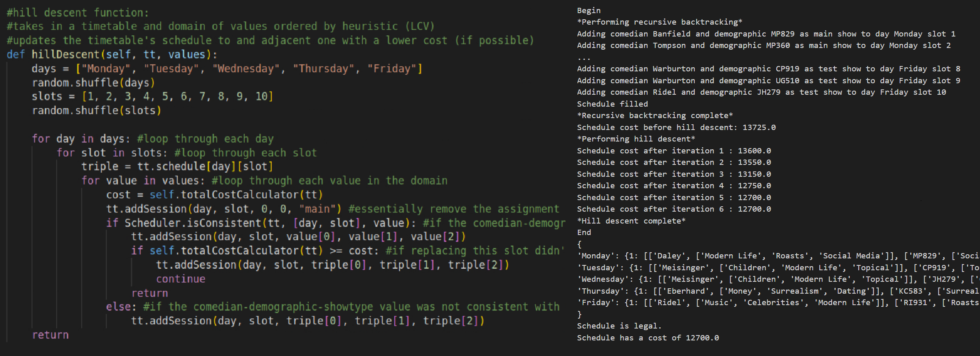Click the '*Performing recursive backtracking*' line
Viewport: 980px width, 356px height.
click(x=659, y=22)
